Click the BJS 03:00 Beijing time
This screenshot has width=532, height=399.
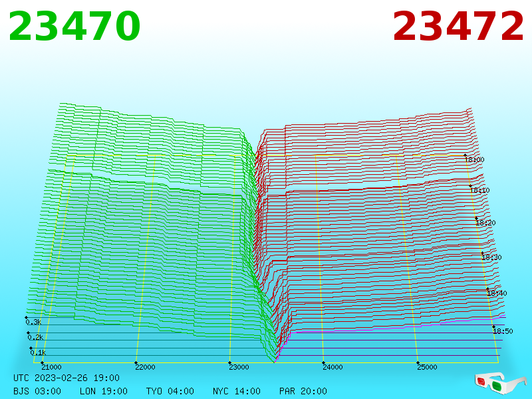[x=37, y=391]
